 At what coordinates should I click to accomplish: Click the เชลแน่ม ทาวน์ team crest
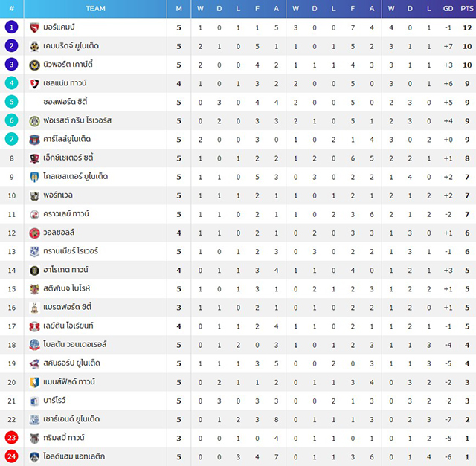pyautogui.click(x=34, y=84)
